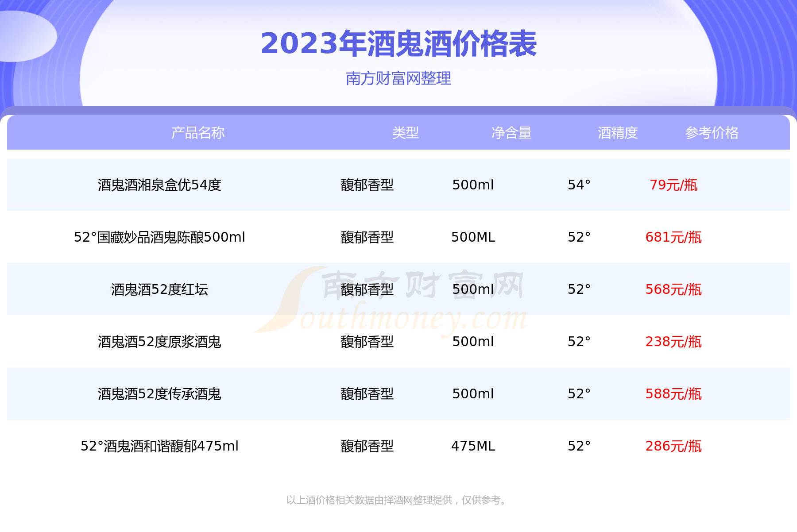
Task: Click 500ml in the 红坛 row
Action: click(x=473, y=289)
